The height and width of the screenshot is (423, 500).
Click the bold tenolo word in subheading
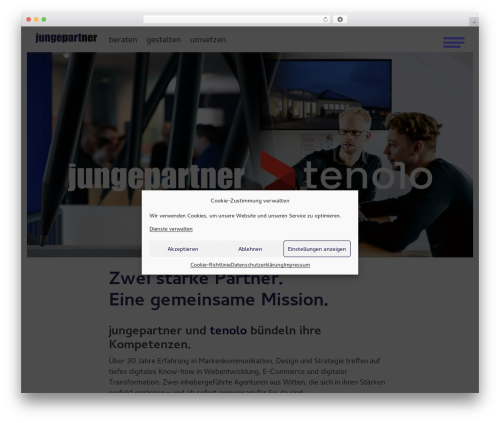(x=228, y=330)
